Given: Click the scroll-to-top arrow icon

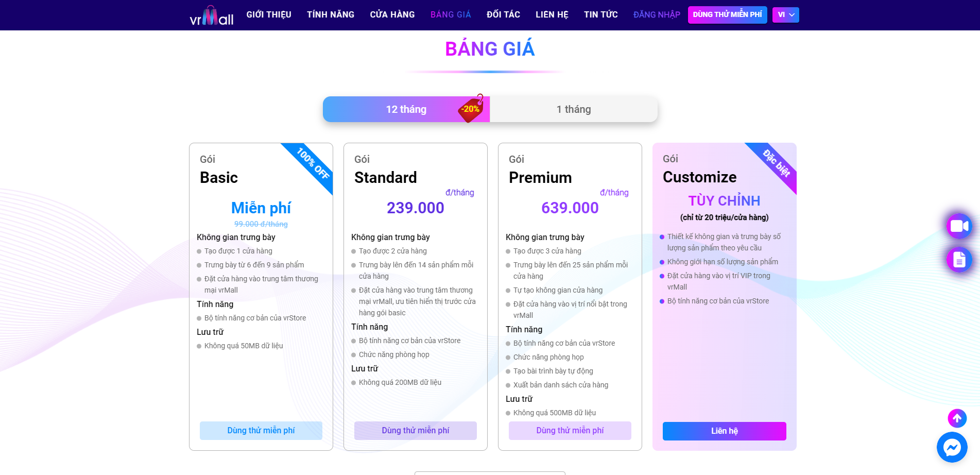Looking at the screenshot, I should tap(957, 418).
